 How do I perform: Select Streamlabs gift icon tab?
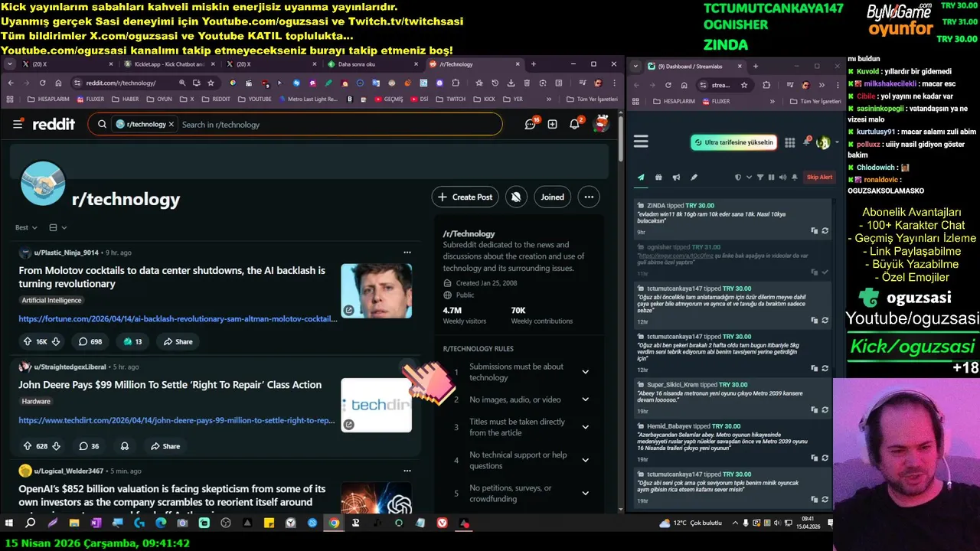coord(658,178)
